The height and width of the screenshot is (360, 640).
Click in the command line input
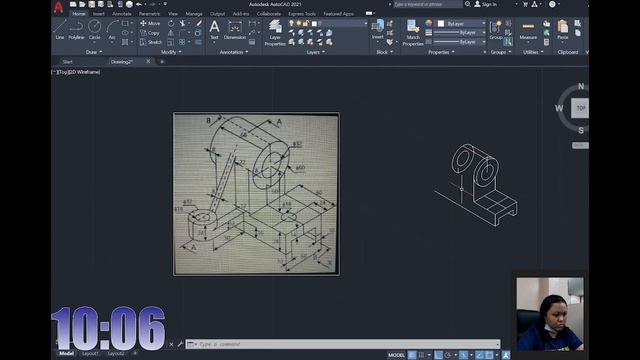(x=343, y=344)
